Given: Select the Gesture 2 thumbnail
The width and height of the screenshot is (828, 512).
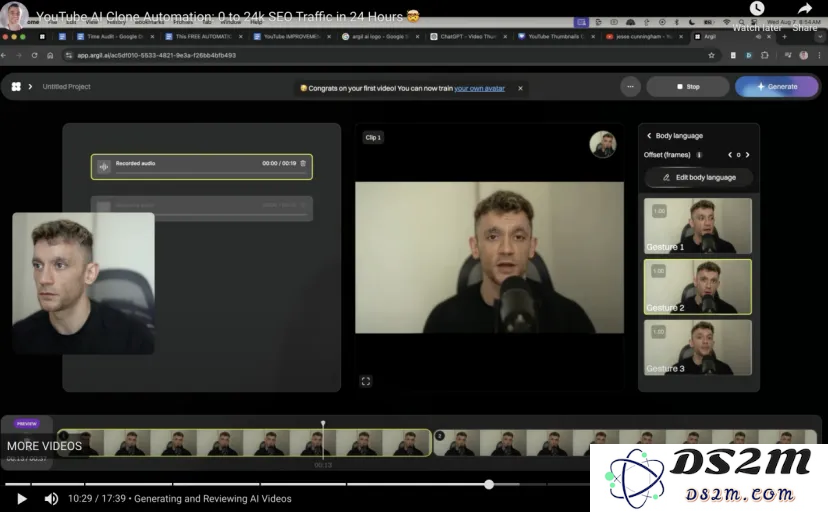Looking at the screenshot, I should point(698,287).
